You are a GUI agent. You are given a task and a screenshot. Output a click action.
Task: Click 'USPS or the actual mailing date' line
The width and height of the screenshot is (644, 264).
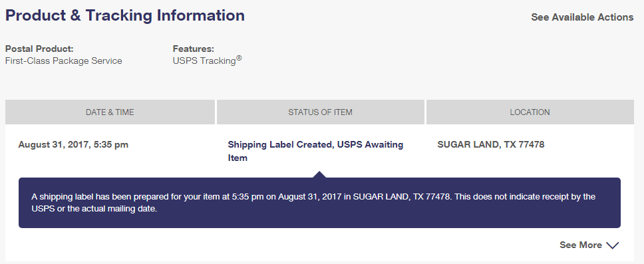94,209
